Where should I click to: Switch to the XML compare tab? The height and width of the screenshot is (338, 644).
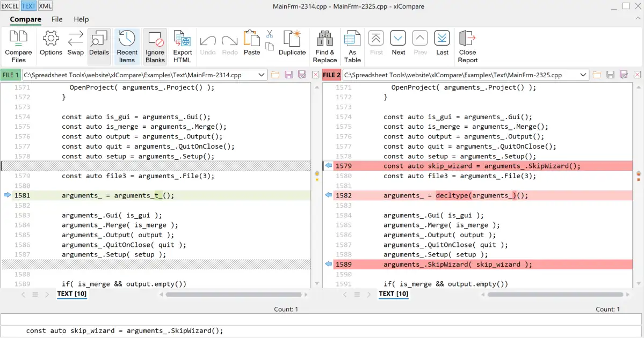(x=45, y=6)
